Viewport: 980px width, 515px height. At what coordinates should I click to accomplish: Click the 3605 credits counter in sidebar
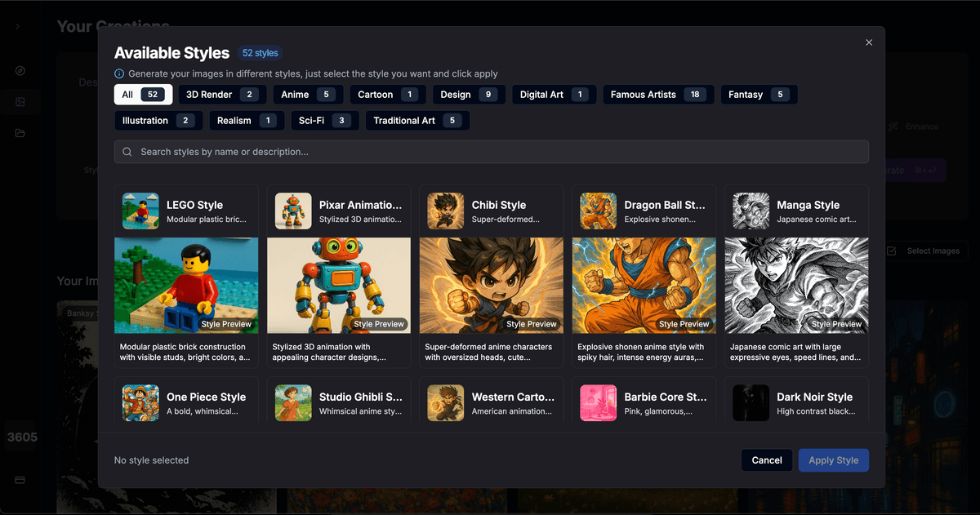point(22,437)
